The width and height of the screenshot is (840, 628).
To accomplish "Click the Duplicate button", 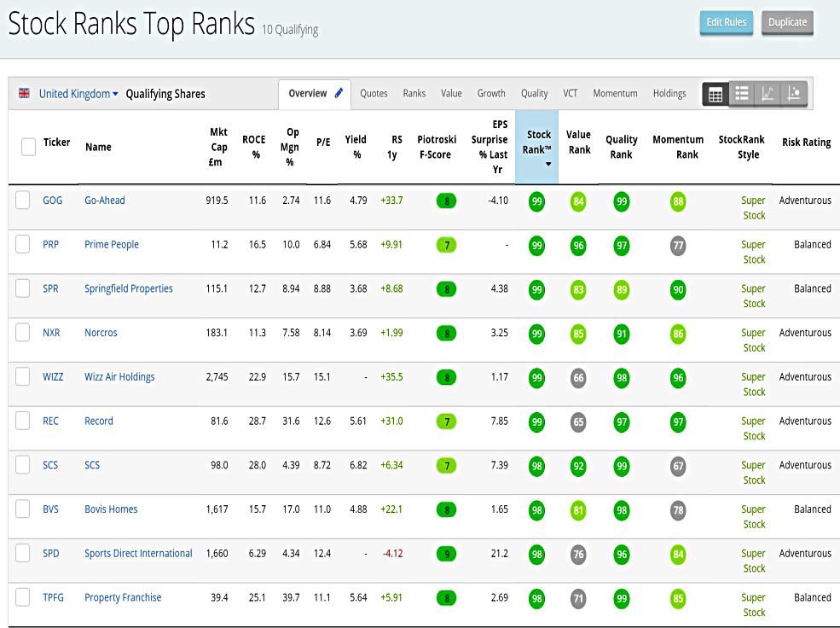I will click(x=787, y=22).
